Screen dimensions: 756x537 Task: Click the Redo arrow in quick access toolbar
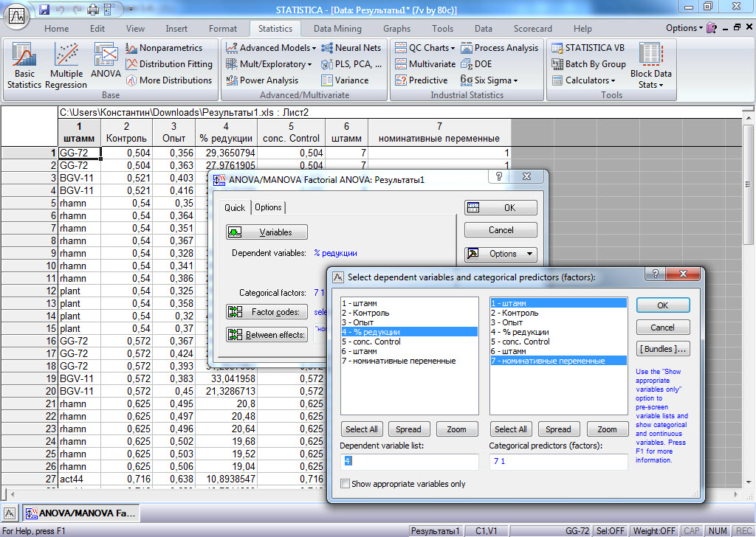point(77,9)
